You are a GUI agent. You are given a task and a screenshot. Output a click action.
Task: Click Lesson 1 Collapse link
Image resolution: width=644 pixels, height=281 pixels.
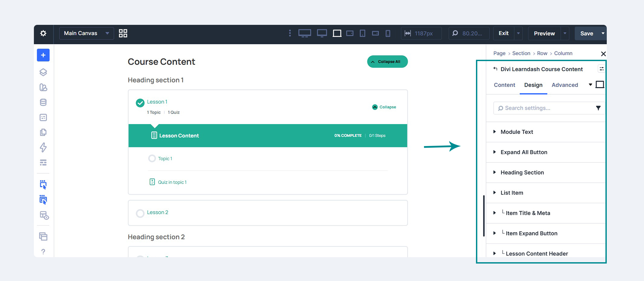coord(384,107)
